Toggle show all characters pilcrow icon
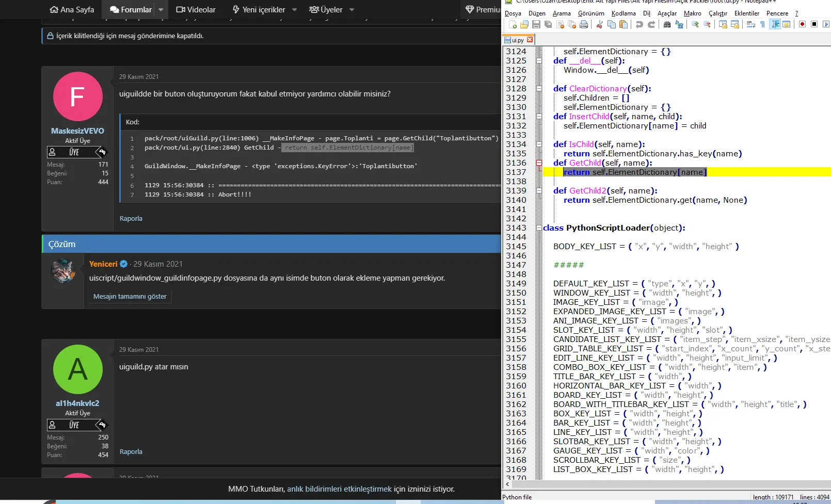The width and height of the screenshot is (831, 504). tap(762, 24)
